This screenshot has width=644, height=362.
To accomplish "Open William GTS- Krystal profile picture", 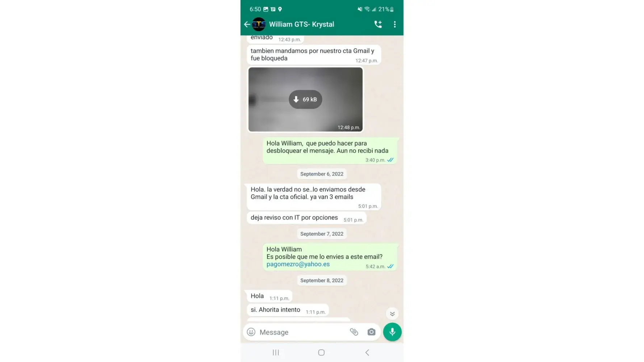I will point(259,24).
